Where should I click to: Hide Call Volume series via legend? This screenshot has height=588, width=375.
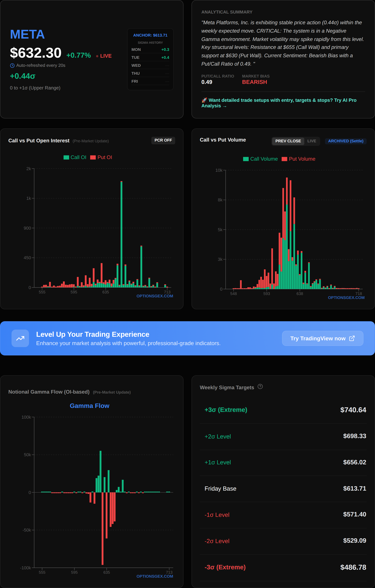[246, 159]
